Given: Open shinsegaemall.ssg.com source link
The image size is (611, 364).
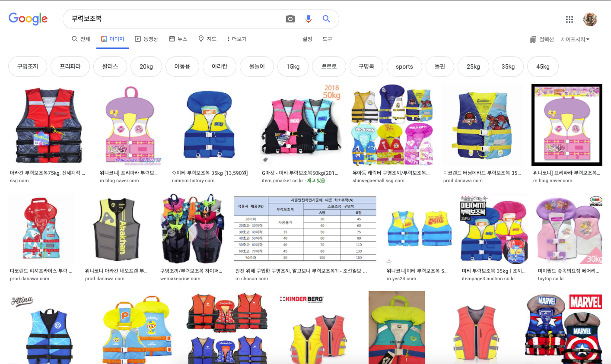Looking at the screenshot, I should 378,180.
